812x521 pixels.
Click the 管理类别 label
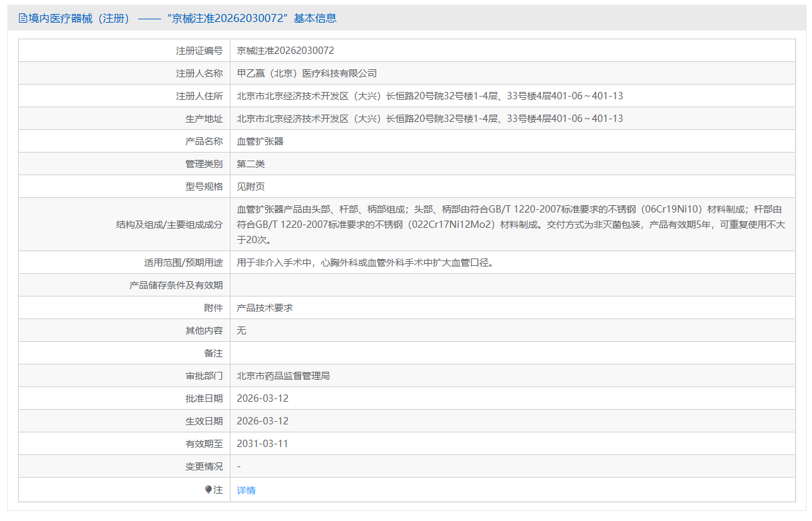[204, 164]
